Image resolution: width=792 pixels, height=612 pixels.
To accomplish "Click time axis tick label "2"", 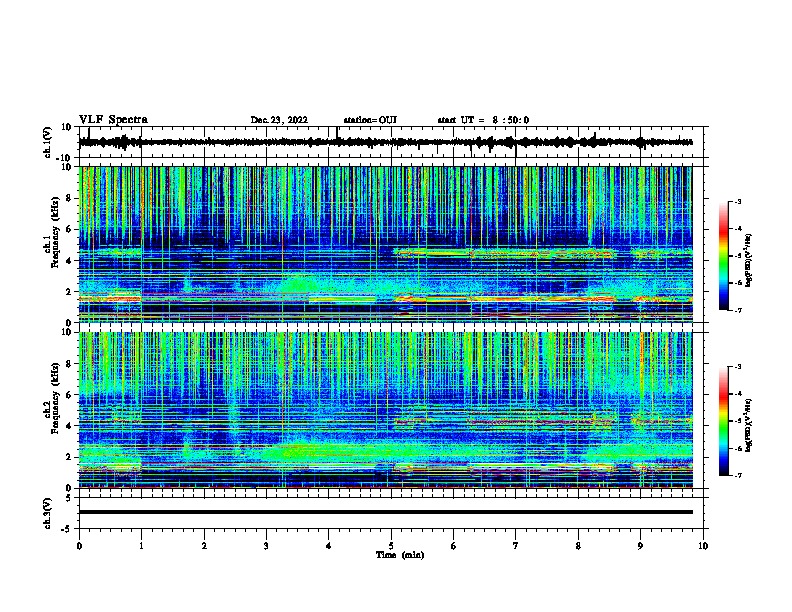I will [204, 546].
